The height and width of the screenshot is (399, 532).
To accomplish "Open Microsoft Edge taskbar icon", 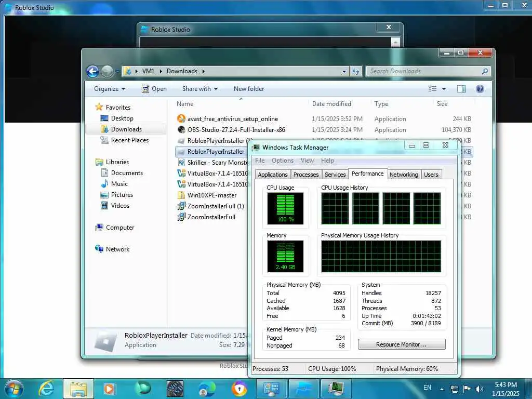I will (x=207, y=389).
